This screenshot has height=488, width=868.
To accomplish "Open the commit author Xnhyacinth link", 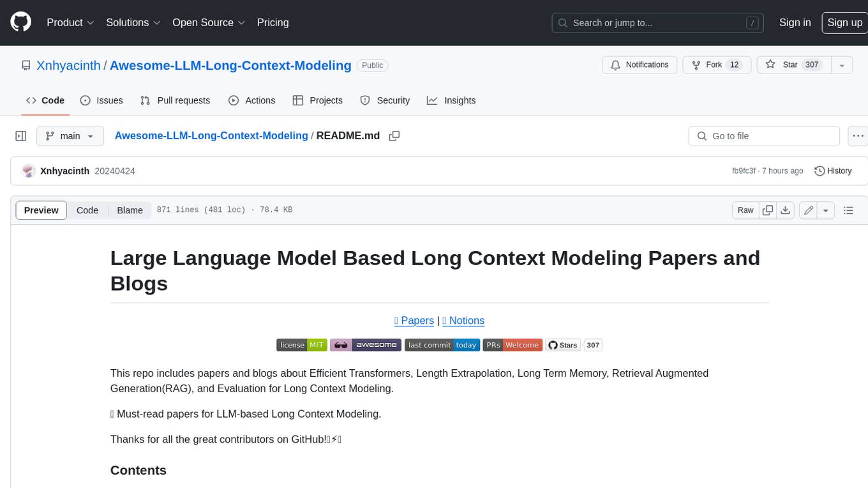I will [x=64, y=171].
